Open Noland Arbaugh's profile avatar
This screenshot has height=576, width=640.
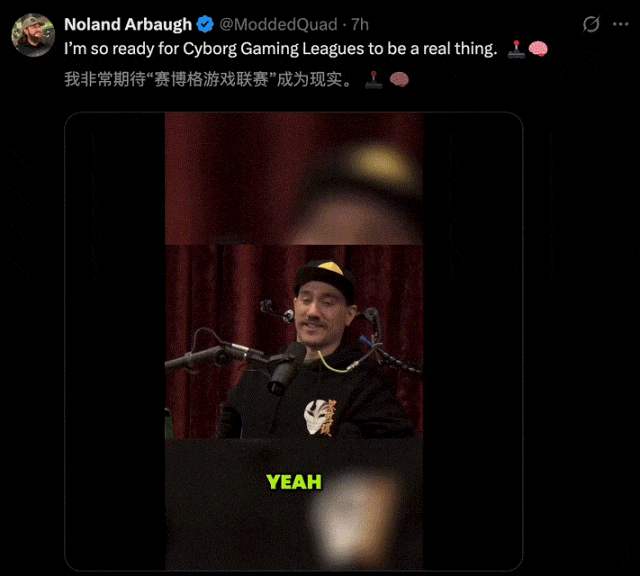pyautogui.click(x=33, y=35)
